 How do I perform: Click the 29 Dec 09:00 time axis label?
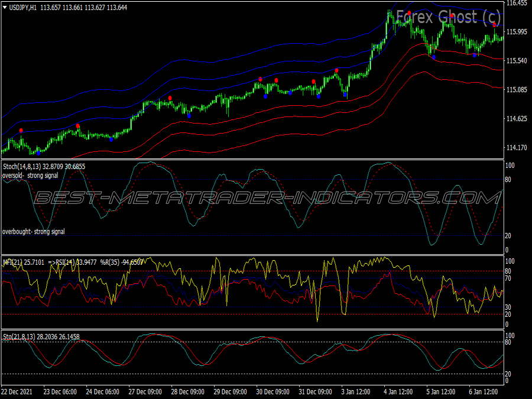(x=230, y=392)
